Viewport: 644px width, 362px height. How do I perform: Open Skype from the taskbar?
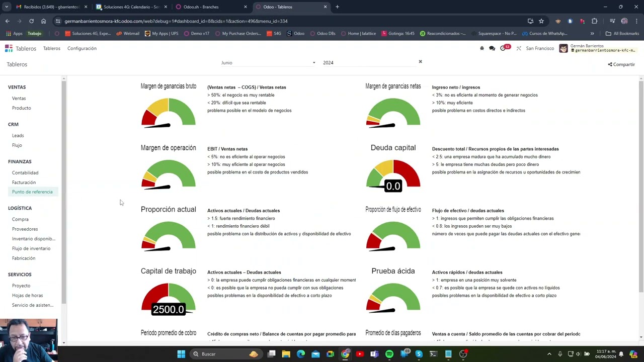coord(419,354)
